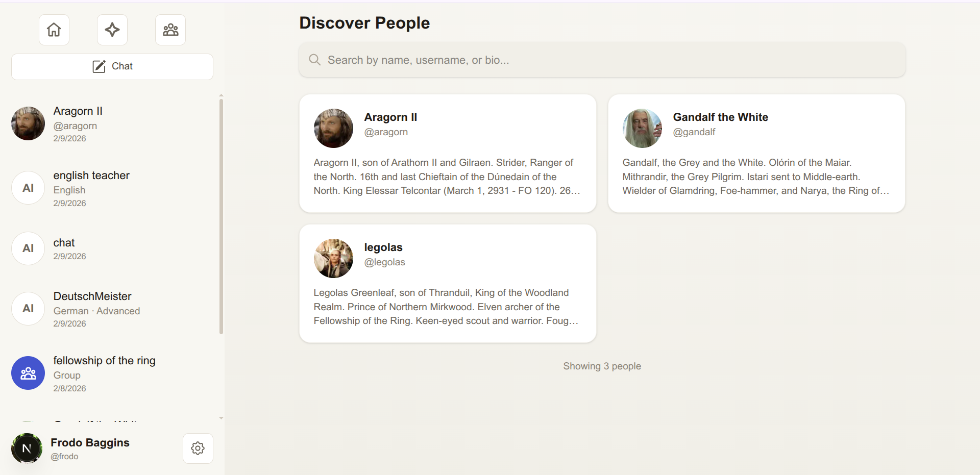
Task: Click the Discover People heading
Action: click(x=364, y=23)
